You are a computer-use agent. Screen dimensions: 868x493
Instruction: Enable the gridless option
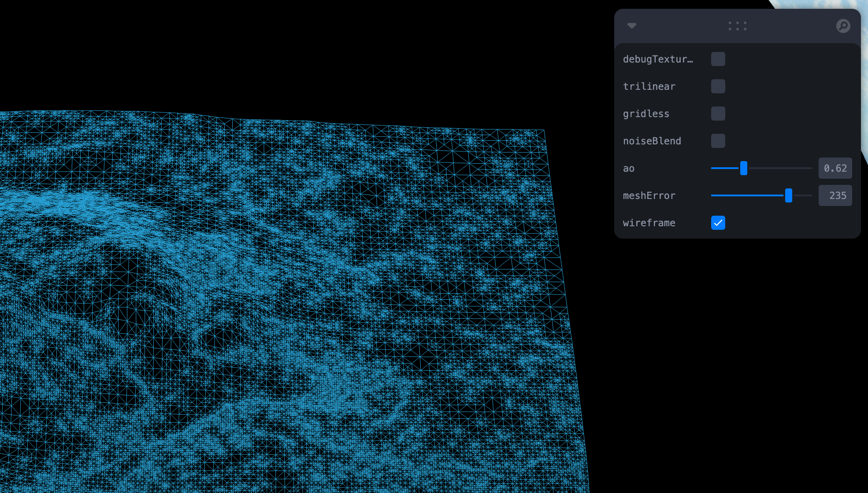point(718,114)
